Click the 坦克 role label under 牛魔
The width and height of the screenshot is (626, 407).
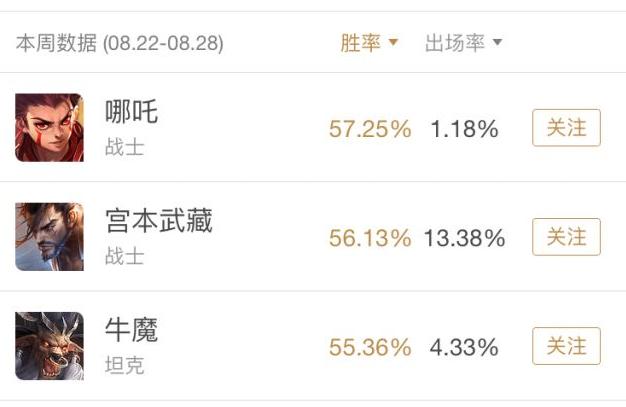(124, 365)
